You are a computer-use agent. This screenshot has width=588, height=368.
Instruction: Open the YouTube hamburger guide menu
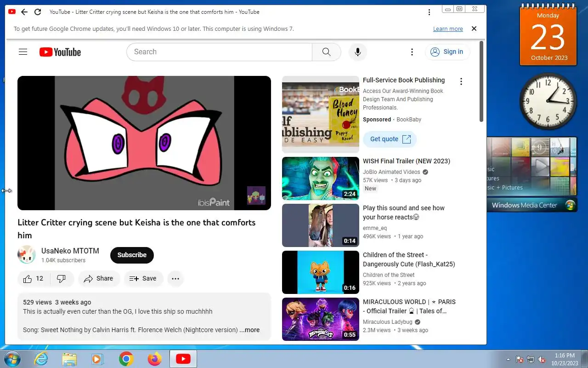(x=23, y=52)
